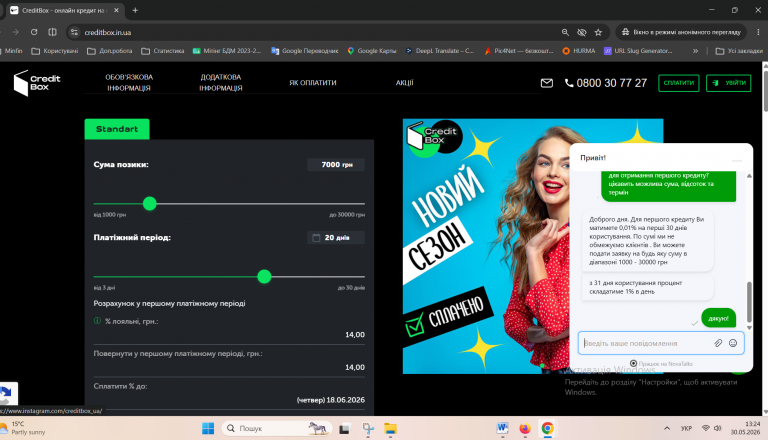This screenshot has width=768, height=440.
Task: Click the zoom magnifier icon in address bar
Action: point(565,32)
